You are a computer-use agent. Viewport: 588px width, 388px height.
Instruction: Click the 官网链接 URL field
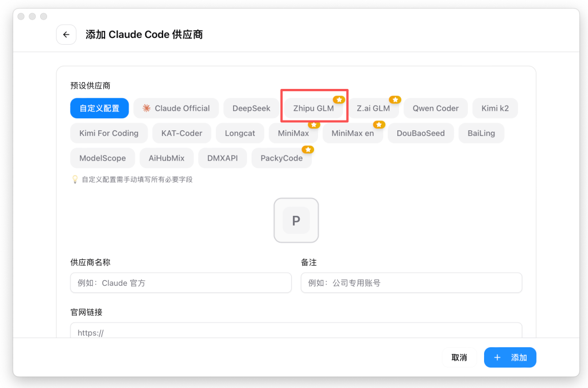click(x=296, y=331)
